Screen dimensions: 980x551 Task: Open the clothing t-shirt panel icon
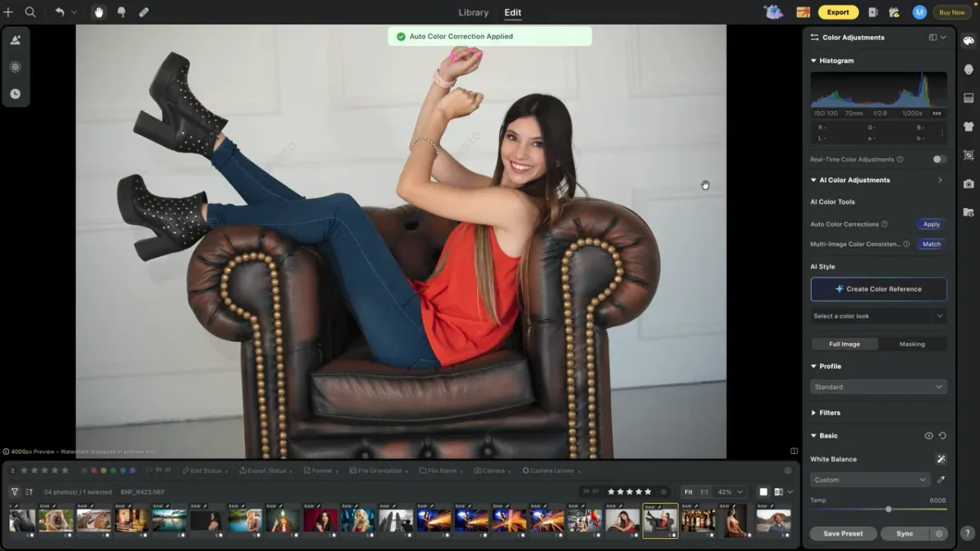[969, 127]
